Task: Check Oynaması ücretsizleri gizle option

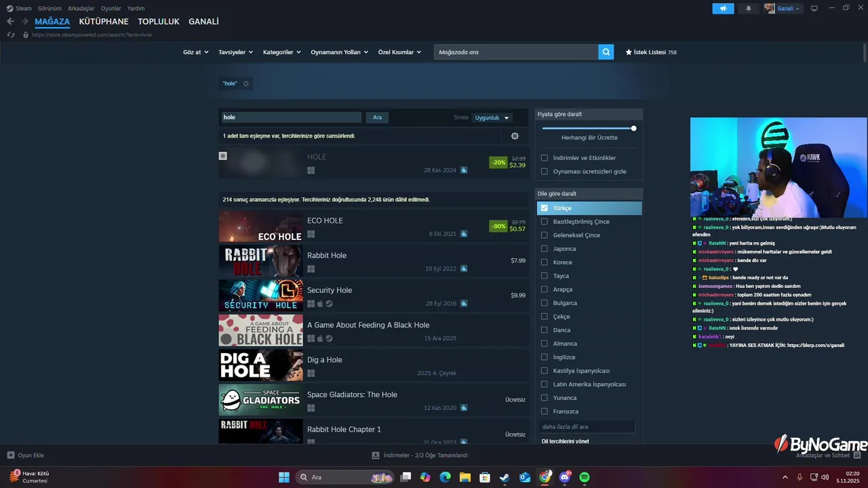Action: click(544, 171)
